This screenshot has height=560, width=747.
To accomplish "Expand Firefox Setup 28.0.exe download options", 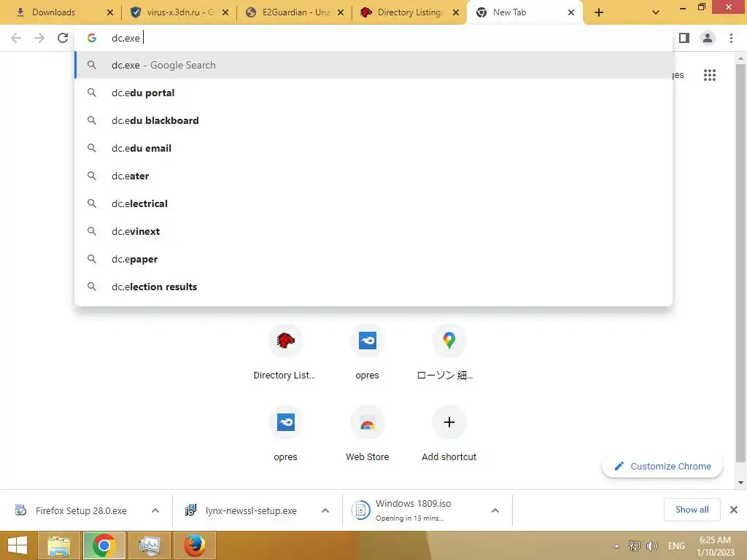I will coord(155,510).
